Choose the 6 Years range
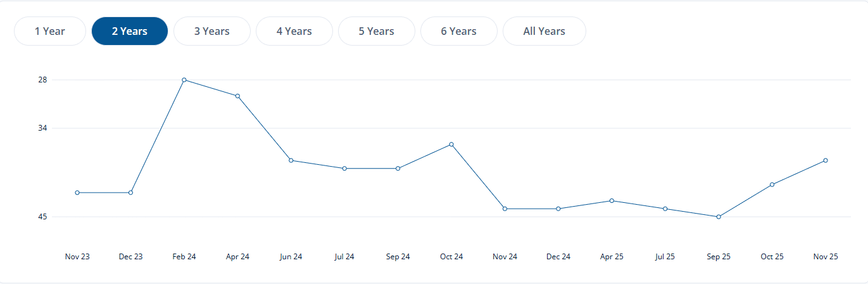Image resolution: width=868 pixels, height=284 pixels. (x=459, y=31)
